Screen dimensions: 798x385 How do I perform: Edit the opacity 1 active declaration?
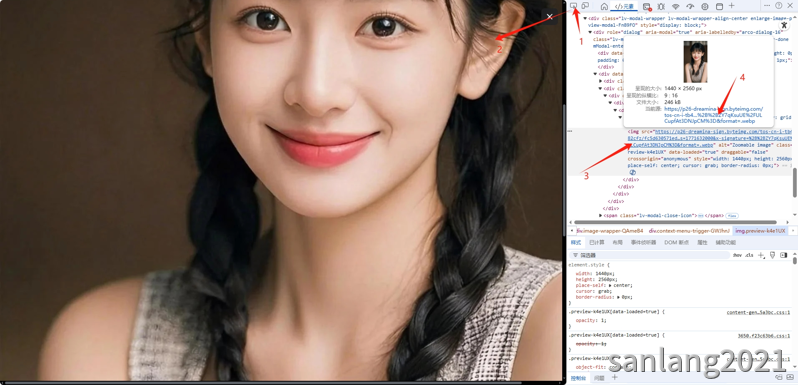[591, 320]
